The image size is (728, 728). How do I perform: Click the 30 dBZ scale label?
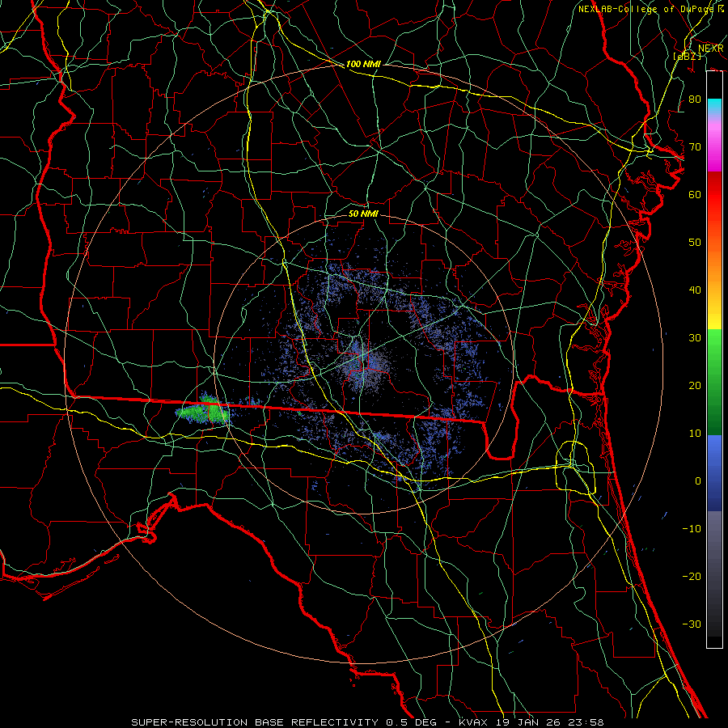(695, 337)
